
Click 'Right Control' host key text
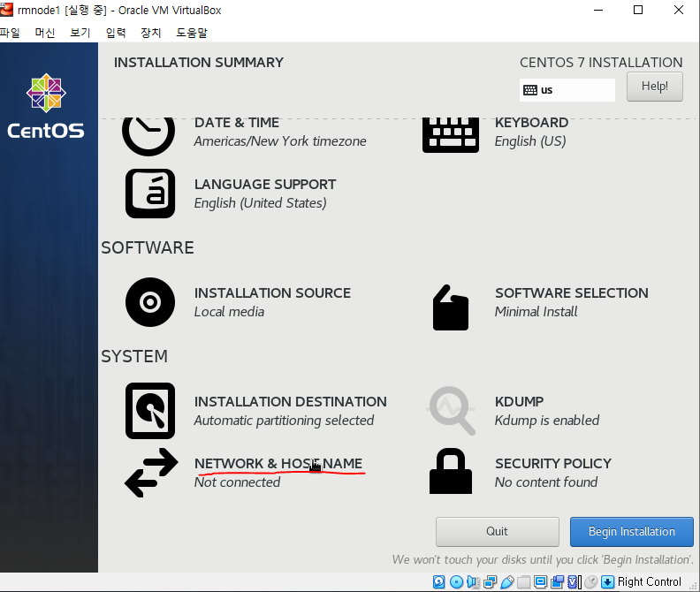coord(649,581)
